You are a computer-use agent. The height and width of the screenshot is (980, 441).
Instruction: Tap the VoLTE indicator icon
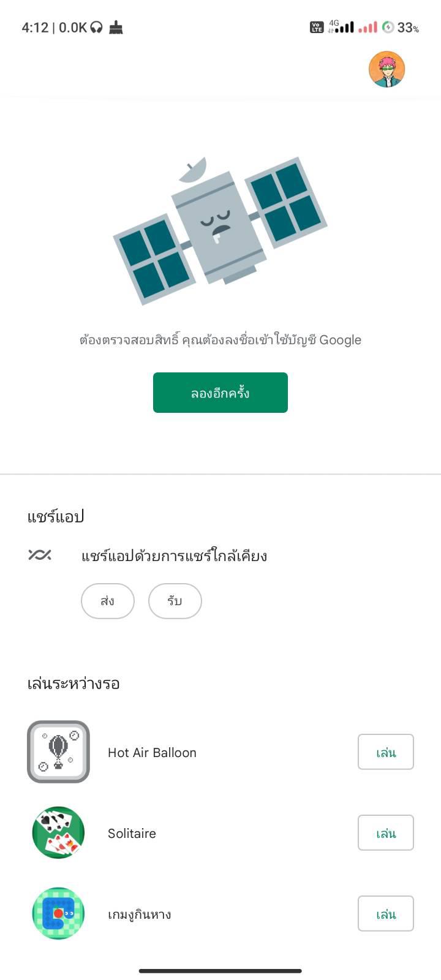tap(317, 28)
